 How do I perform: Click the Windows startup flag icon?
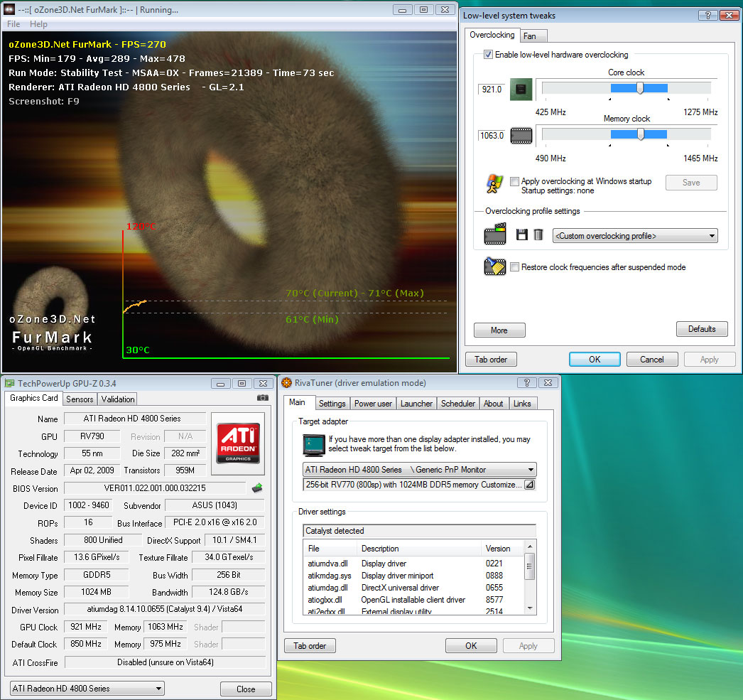pos(494,184)
